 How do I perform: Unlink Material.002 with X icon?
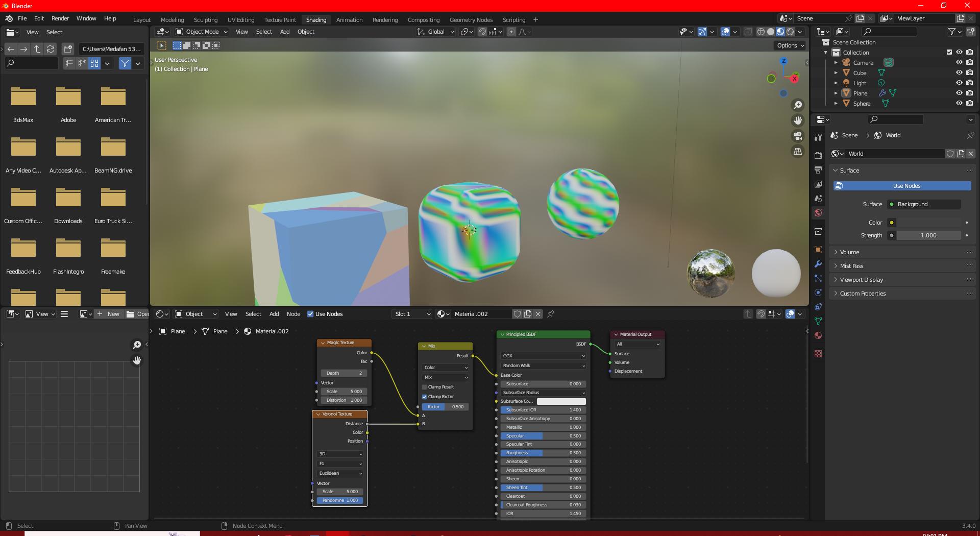(x=538, y=314)
